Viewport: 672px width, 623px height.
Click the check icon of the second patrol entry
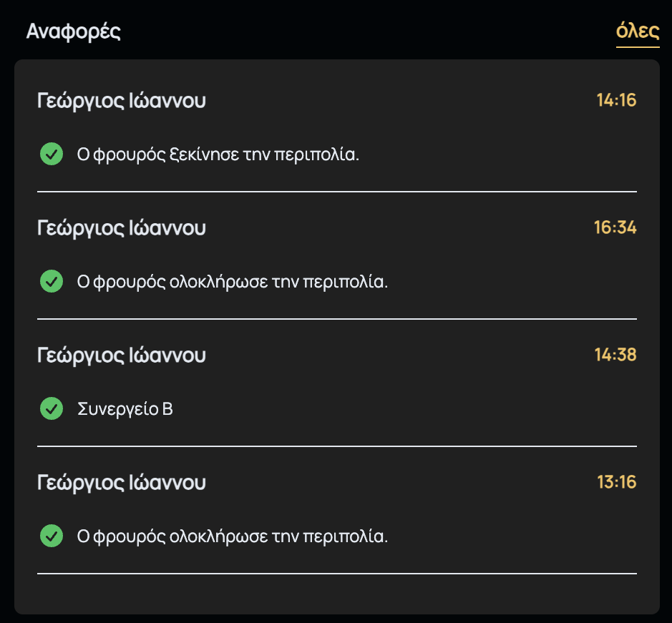51,280
